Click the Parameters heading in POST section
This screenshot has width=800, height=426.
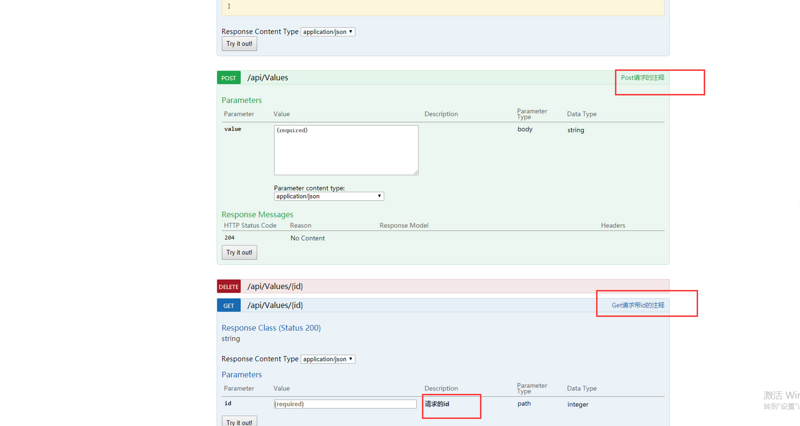pos(241,100)
